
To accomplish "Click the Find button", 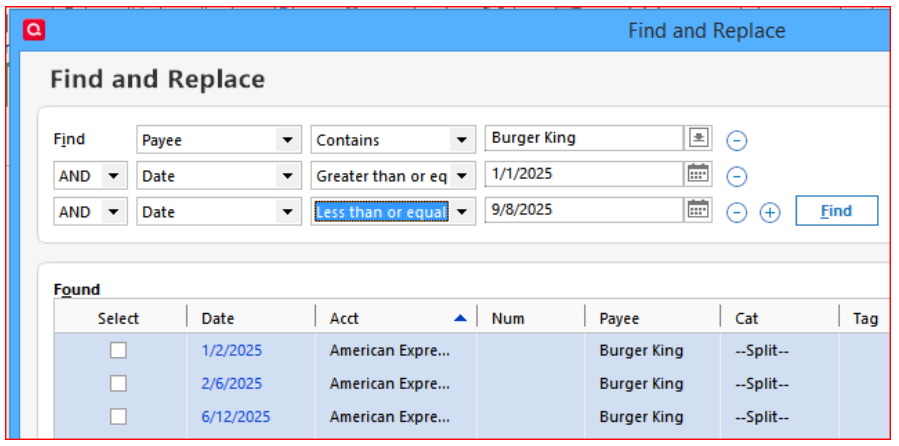I will click(837, 211).
